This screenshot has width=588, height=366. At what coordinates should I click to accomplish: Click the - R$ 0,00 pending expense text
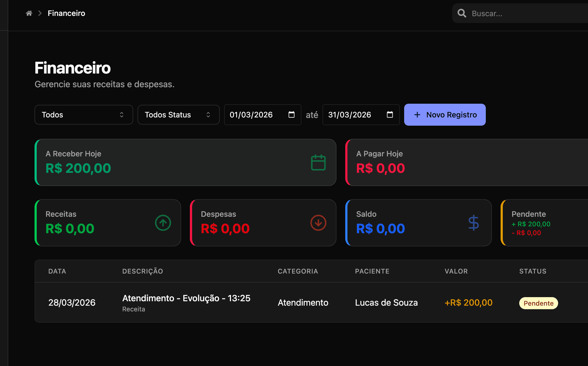pos(526,233)
